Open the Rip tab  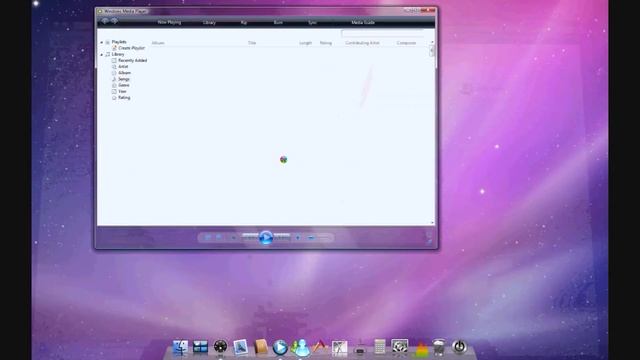click(x=244, y=22)
